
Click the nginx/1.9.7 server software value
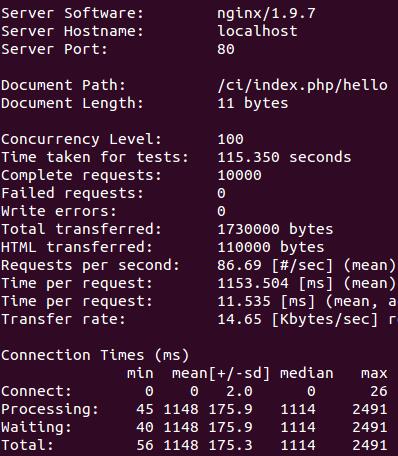click(266, 14)
